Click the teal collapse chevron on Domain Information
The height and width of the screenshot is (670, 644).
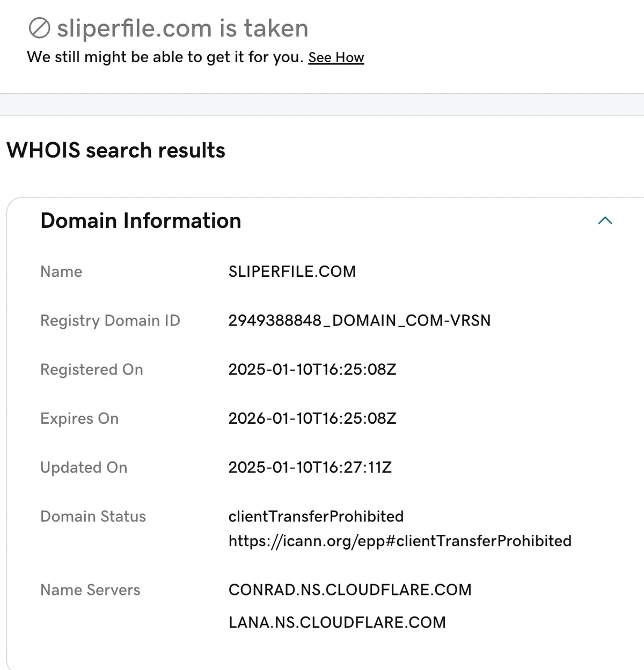coord(605,220)
